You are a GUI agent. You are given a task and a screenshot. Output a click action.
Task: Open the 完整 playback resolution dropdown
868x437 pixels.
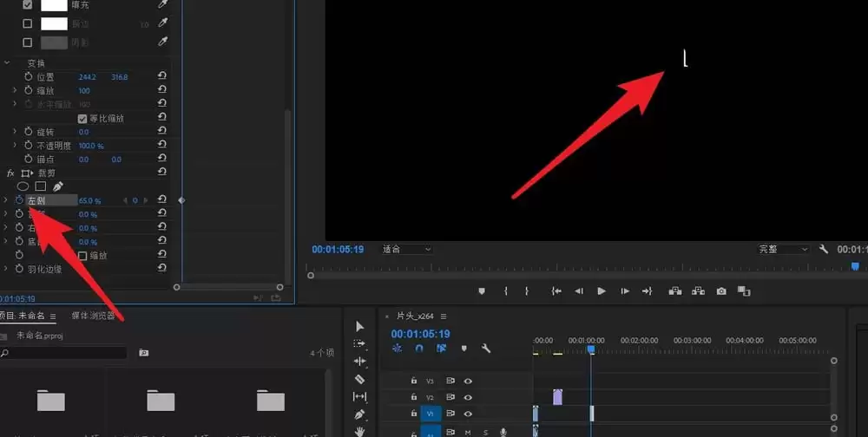783,249
